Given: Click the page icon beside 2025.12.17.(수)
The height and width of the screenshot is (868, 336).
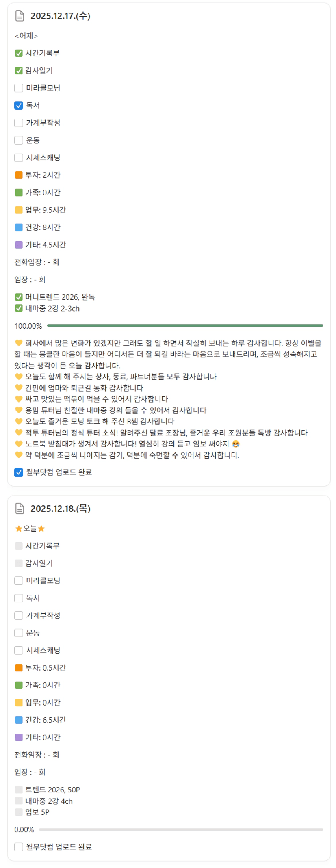Looking at the screenshot, I should pos(20,16).
